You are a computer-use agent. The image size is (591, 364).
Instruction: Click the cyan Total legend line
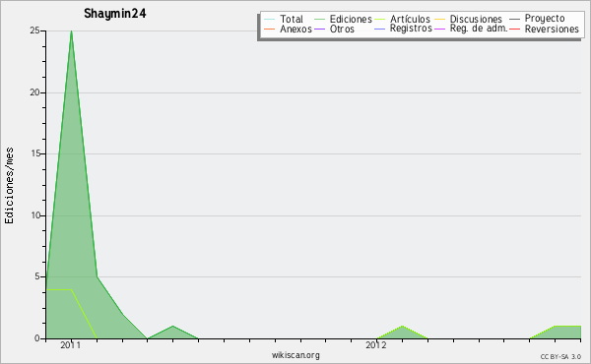pyautogui.click(x=270, y=19)
